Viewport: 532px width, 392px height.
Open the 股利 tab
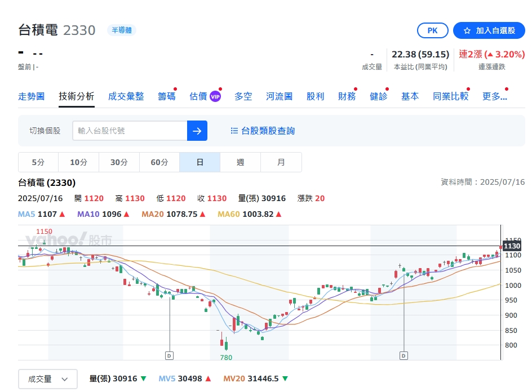click(x=315, y=96)
